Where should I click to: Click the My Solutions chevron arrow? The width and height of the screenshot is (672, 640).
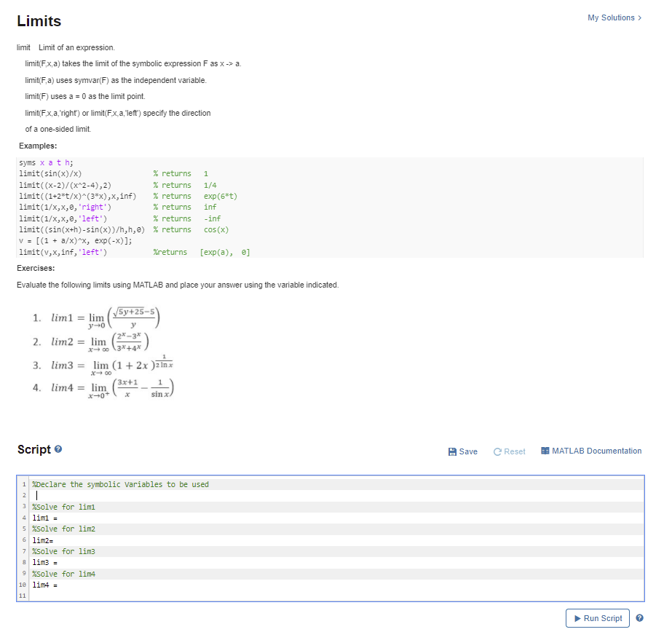pyautogui.click(x=640, y=17)
